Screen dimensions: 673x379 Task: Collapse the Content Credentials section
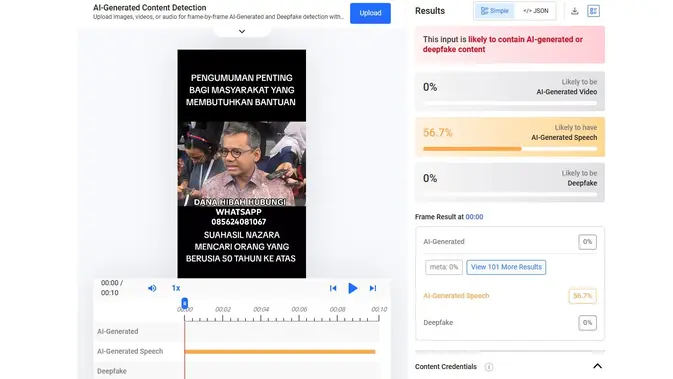597,366
